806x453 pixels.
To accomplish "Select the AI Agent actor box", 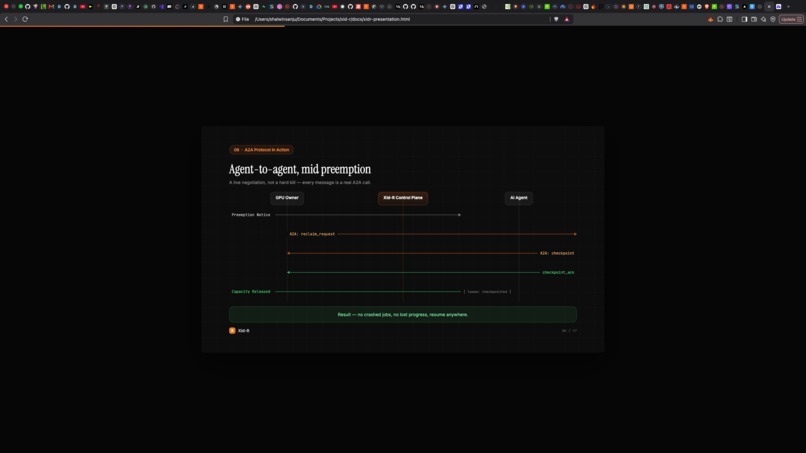I will pos(519,198).
